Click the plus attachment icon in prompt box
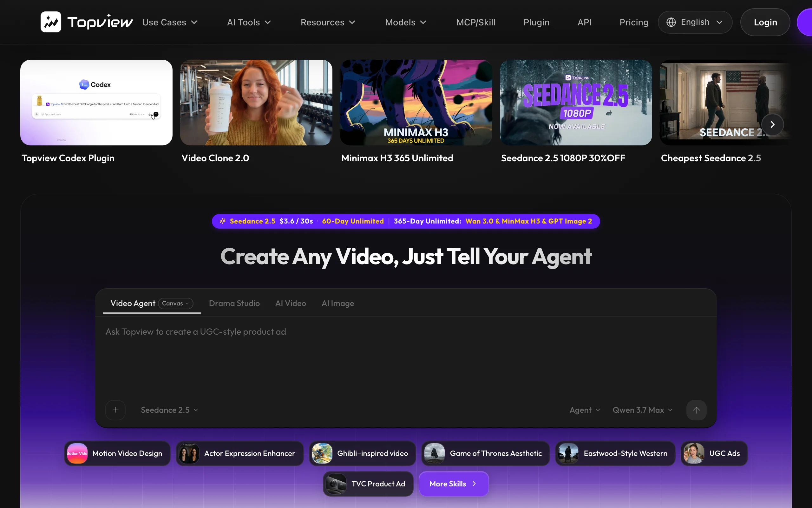 115,410
